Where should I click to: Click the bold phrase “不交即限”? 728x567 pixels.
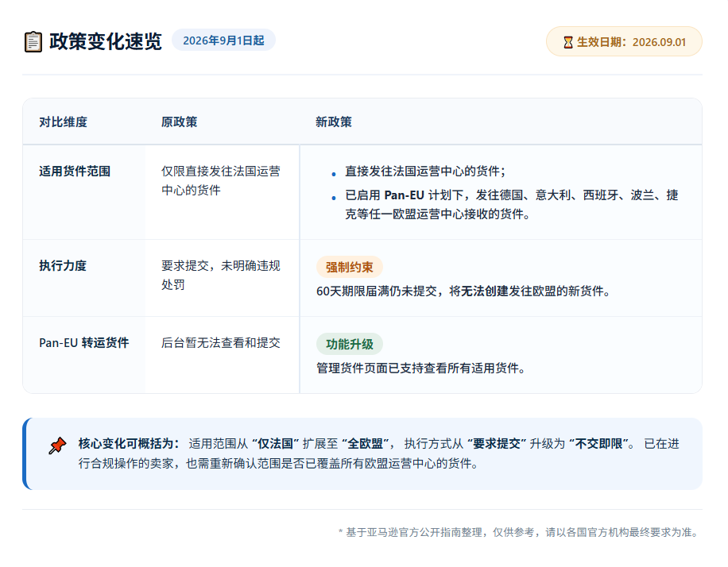(x=598, y=444)
